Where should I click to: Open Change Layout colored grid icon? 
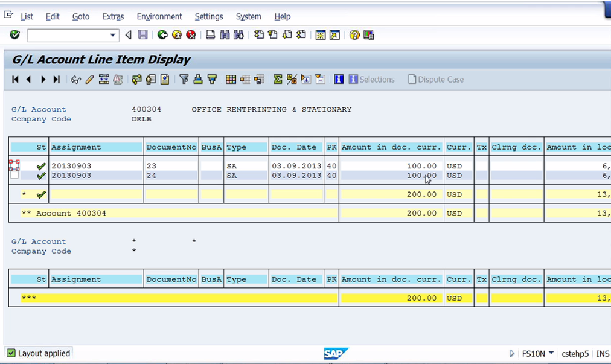tap(231, 80)
